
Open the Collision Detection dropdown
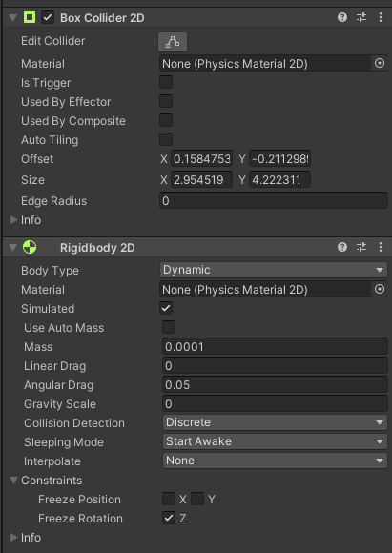[275, 422]
